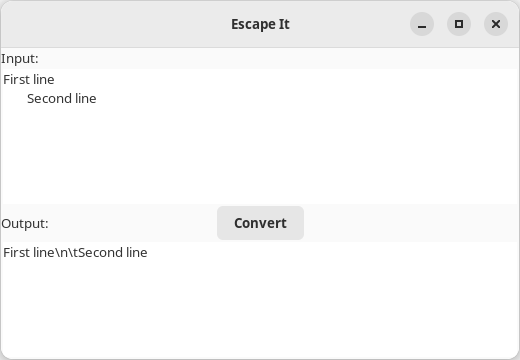The image size is (520, 360).
Task: Click the Input: label
Action: [20, 59]
